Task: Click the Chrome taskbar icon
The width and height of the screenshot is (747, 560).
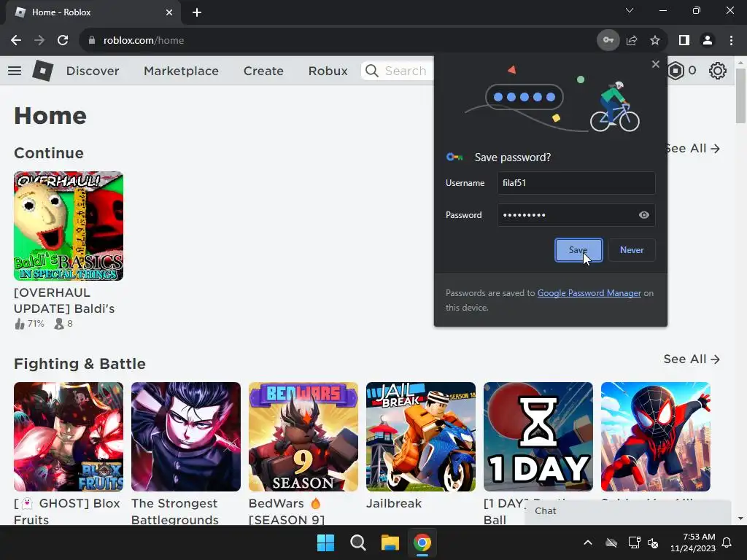Action: pyautogui.click(x=422, y=542)
